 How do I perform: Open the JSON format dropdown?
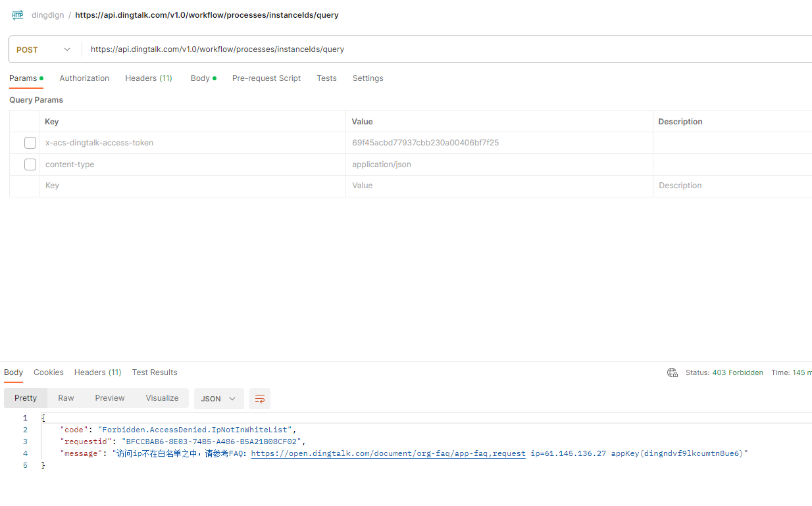pos(218,399)
